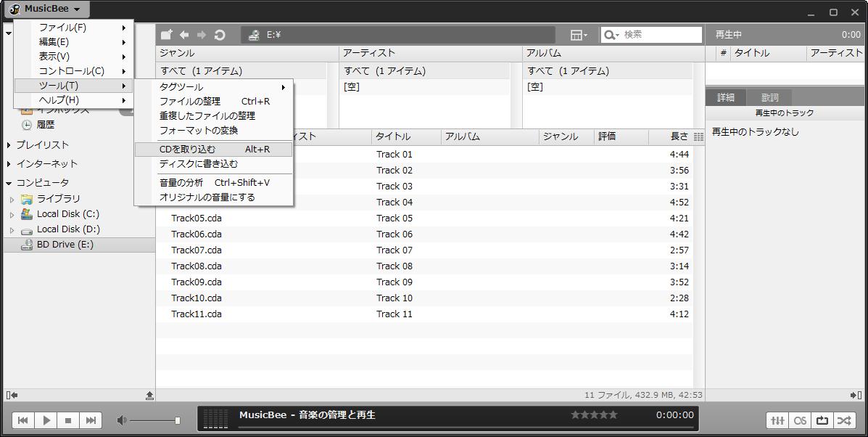Sort by 評価 column header
The height and width of the screenshot is (437, 868).
(x=621, y=136)
